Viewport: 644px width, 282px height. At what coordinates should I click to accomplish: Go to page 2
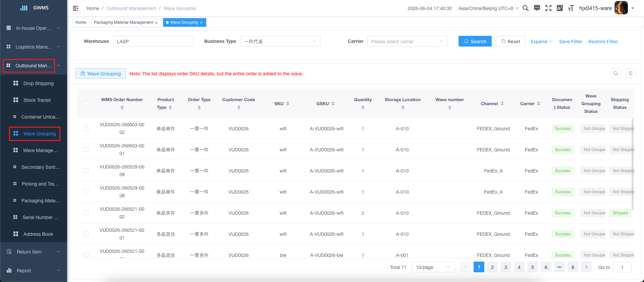point(492,267)
